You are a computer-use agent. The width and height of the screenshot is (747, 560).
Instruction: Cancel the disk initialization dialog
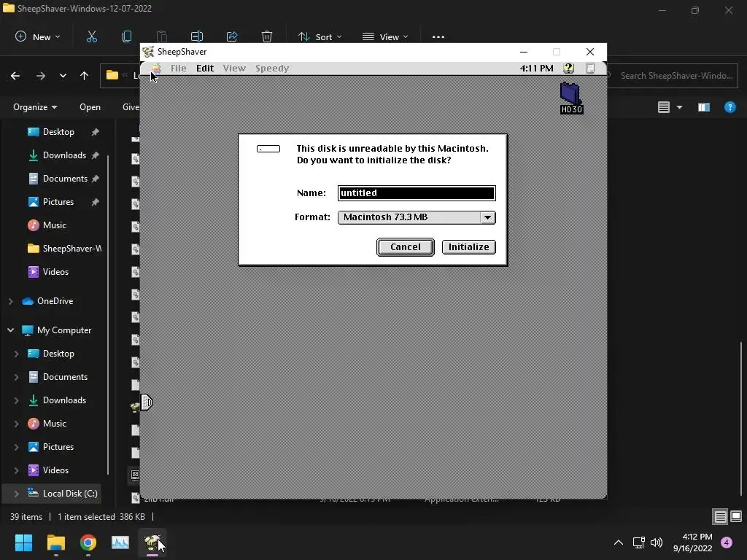click(x=405, y=246)
